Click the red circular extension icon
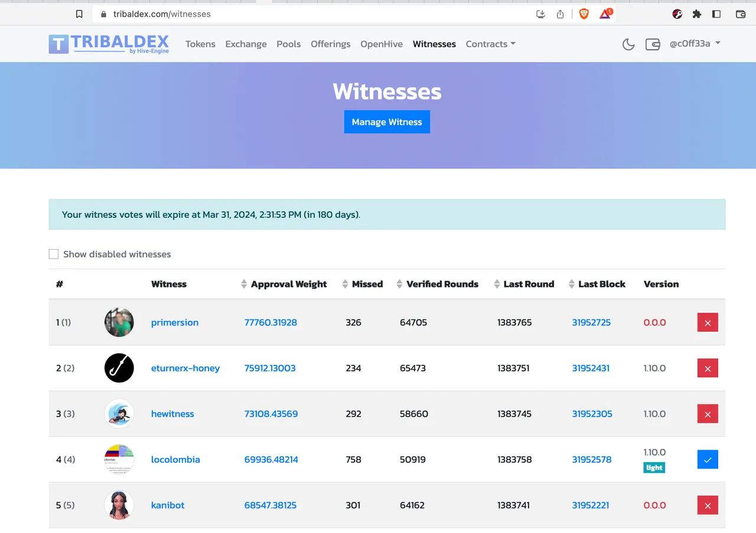The width and height of the screenshot is (756, 533). pos(677,14)
